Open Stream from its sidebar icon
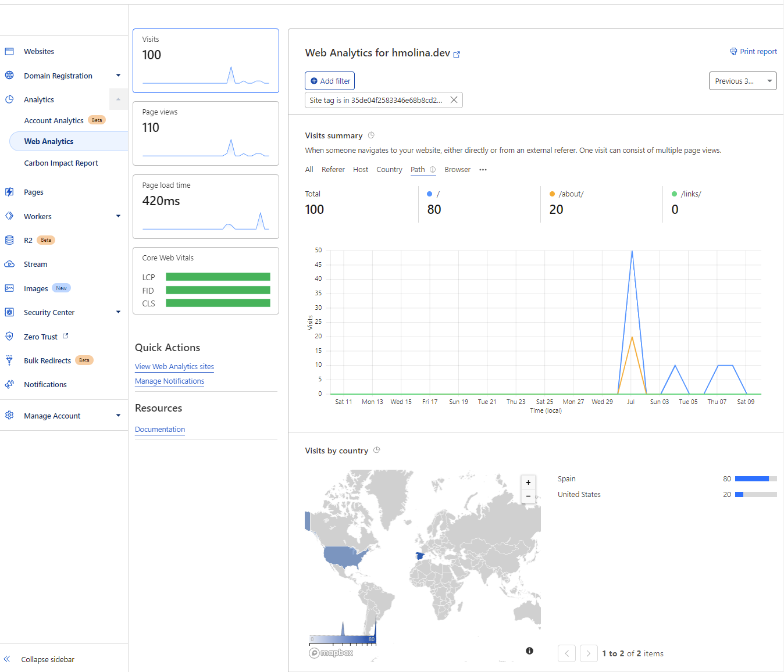 [x=9, y=264]
